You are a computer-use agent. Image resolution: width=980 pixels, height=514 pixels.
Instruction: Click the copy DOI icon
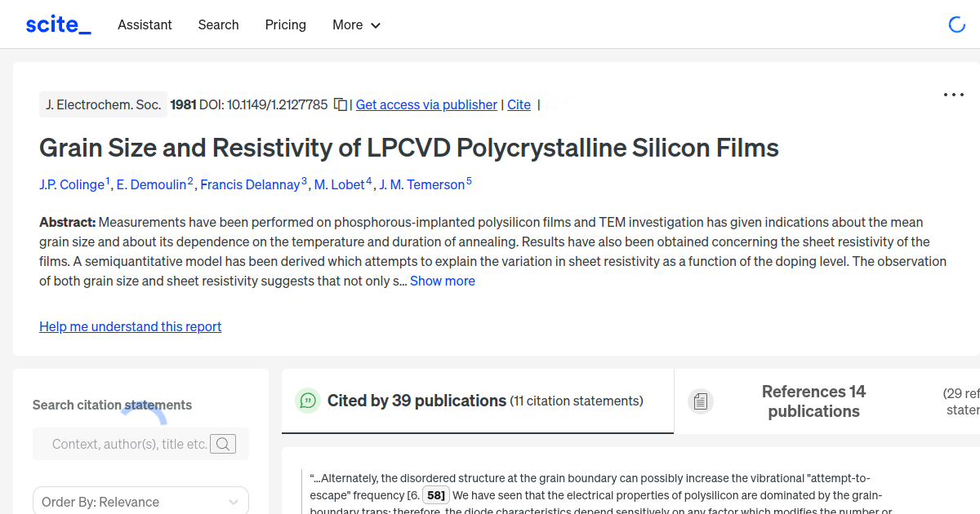point(340,104)
